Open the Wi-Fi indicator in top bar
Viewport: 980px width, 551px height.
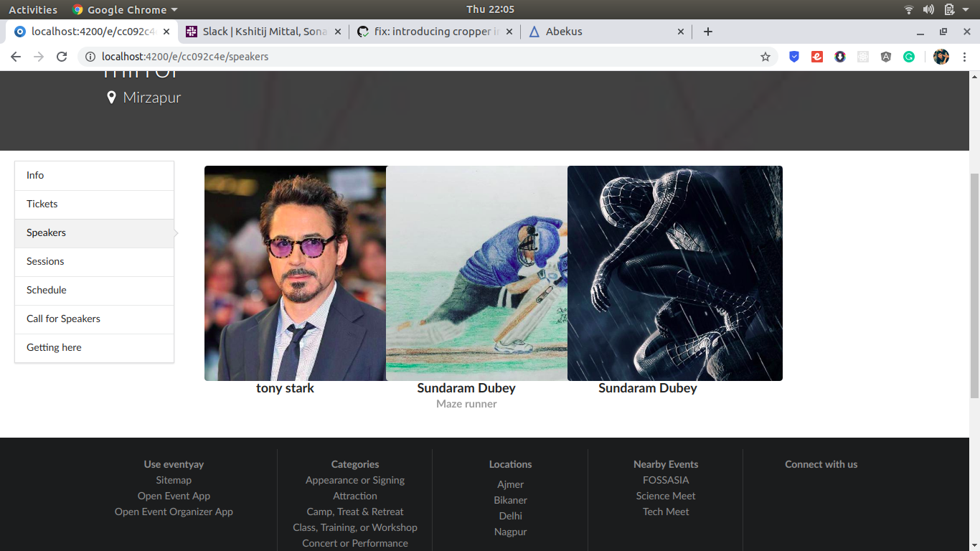click(x=909, y=9)
